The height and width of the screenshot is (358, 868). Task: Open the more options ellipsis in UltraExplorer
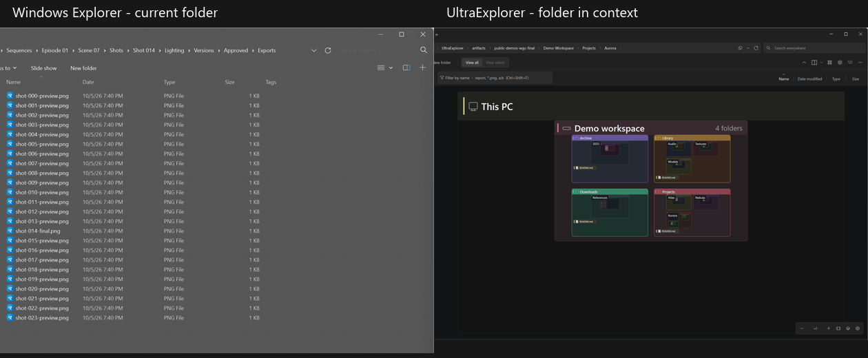coord(860,63)
